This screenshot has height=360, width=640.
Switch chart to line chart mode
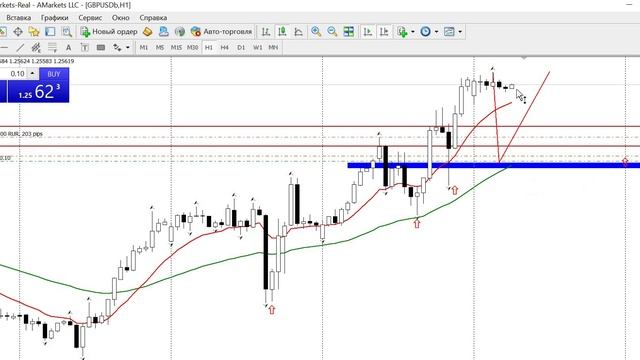coord(298,32)
